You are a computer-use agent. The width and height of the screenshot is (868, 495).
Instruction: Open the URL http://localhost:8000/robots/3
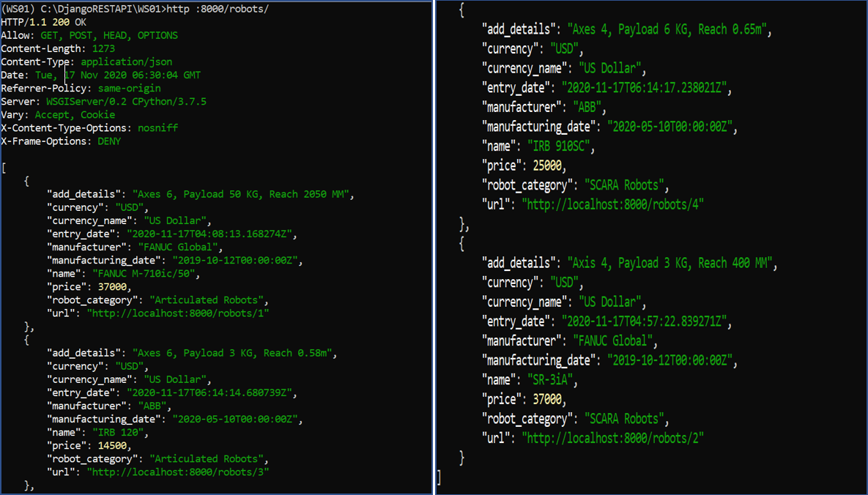coord(178,472)
